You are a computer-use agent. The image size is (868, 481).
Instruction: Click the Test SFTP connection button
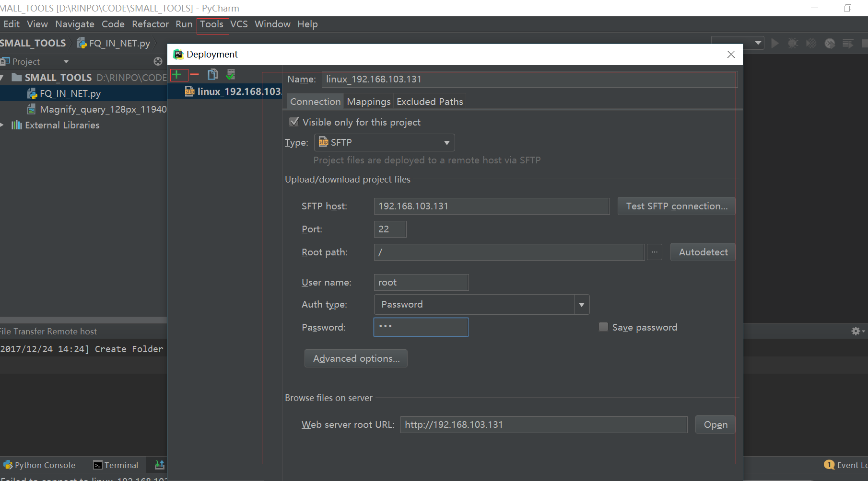[x=676, y=206]
